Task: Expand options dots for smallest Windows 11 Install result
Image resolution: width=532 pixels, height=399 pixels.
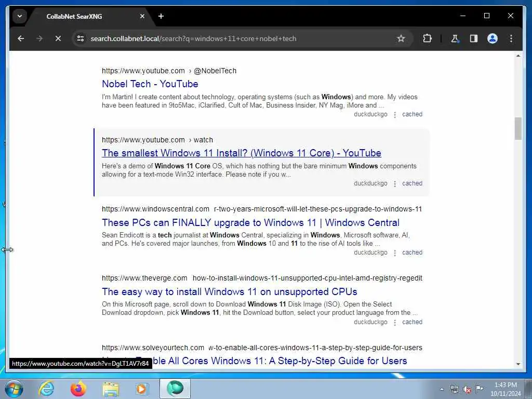Action: point(395,184)
